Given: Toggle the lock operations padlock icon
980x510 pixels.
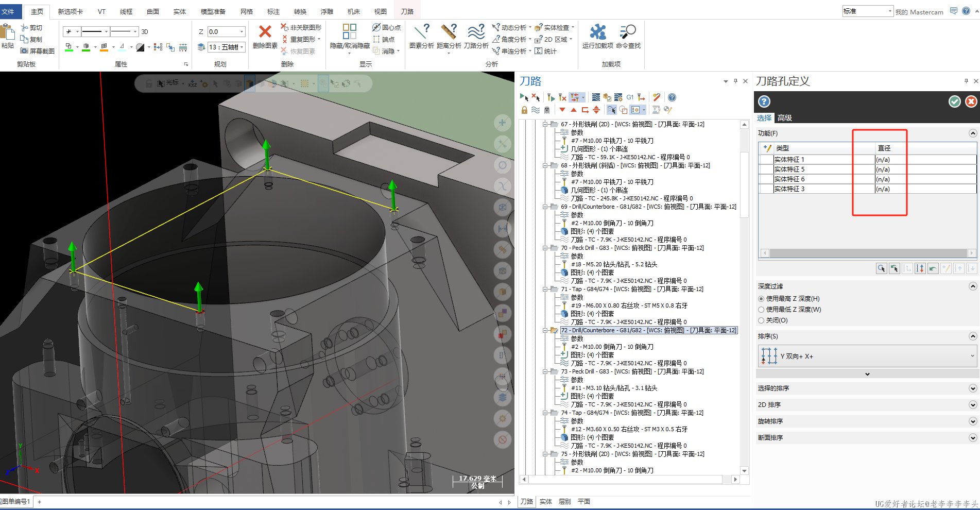Looking at the screenshot, I should click(524, 110).
